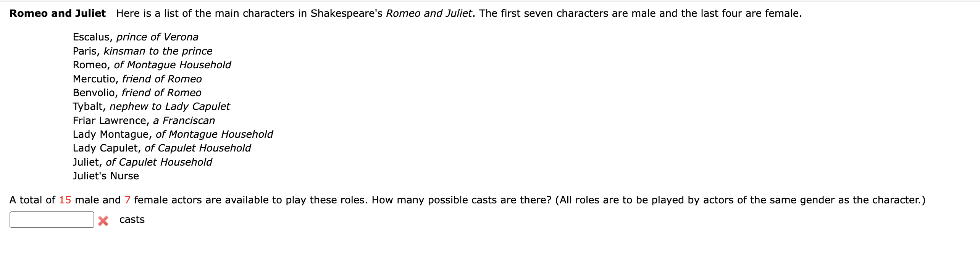Select the bold title Romeo and Juliet
This screenshot has height=253, width=980.
[57, 13]
